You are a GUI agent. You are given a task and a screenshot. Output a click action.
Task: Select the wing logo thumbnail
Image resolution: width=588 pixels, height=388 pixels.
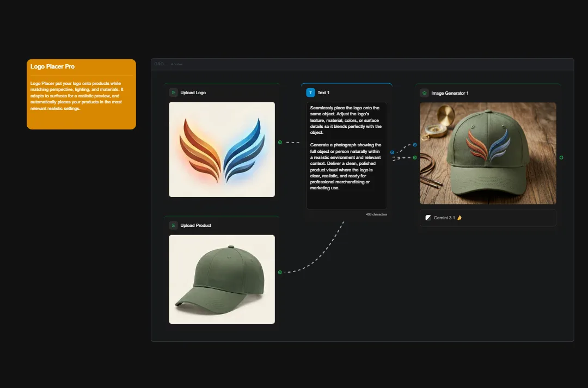[x=222, y=149]
